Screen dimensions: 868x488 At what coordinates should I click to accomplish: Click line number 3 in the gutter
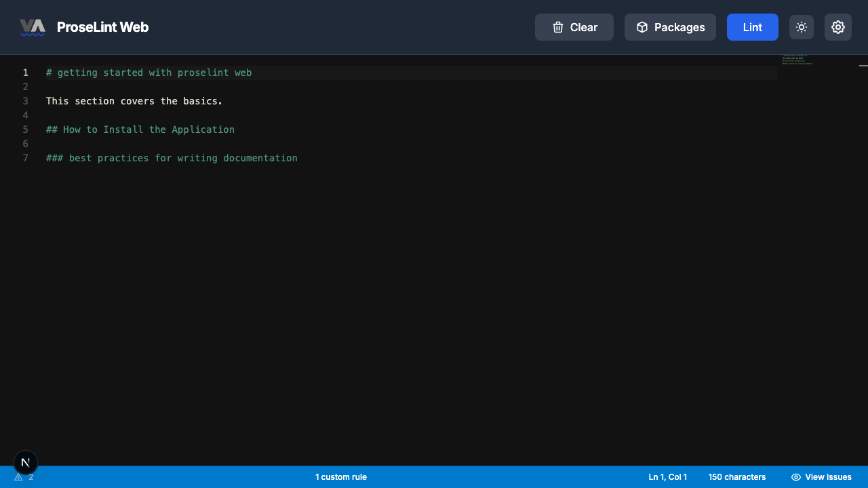25,101
